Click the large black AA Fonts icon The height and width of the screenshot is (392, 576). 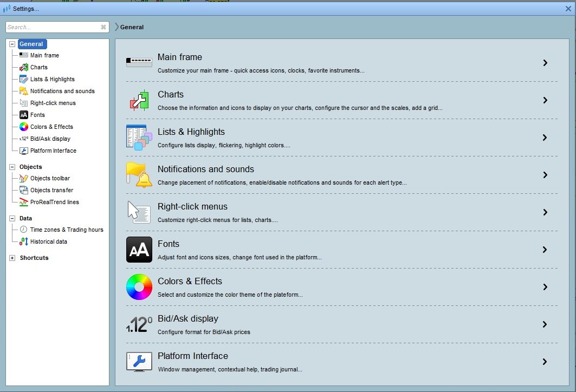139,250
